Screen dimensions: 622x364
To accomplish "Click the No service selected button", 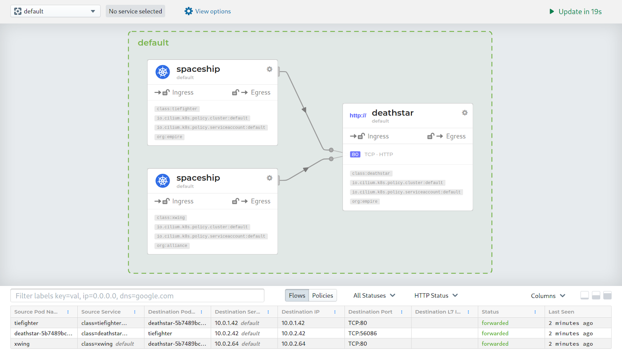I will coord(135,11).
